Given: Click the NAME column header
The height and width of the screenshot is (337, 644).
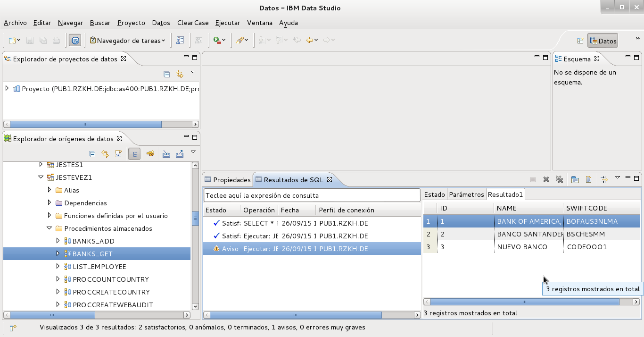Looking at the screenshot, I should click(528, 208).
